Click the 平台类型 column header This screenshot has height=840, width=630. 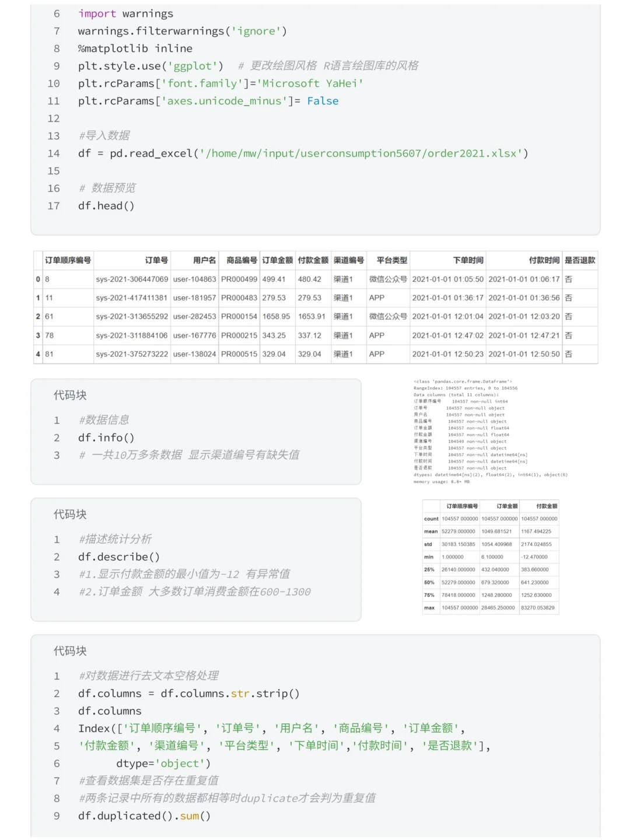391,260
